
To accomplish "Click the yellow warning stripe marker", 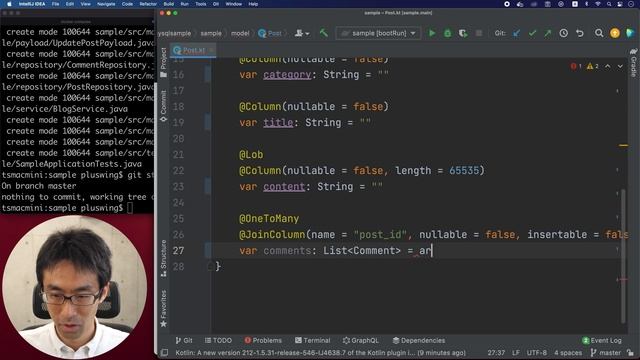I will pos(623,145).
